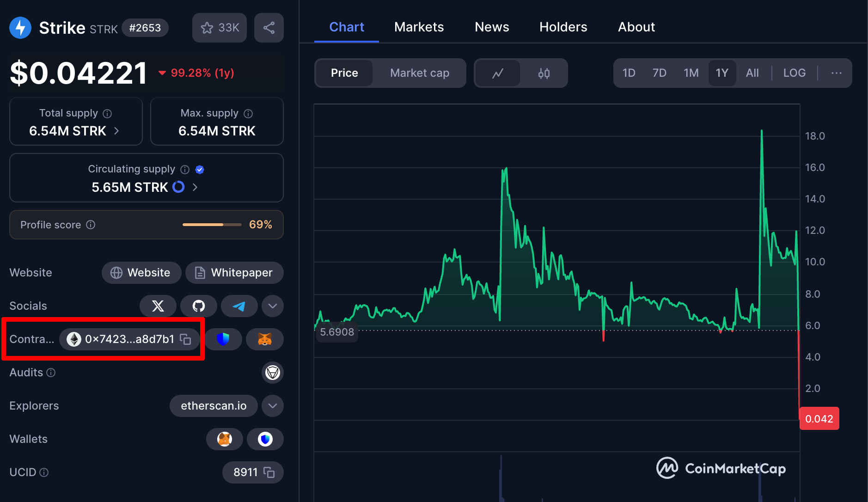Click the circulating supply progress ring icon

pyautogui.click(x=178, y=187)
